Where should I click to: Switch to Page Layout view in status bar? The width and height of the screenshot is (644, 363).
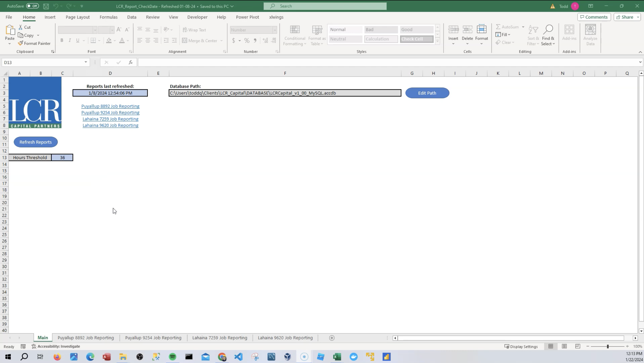coord(564,346)
